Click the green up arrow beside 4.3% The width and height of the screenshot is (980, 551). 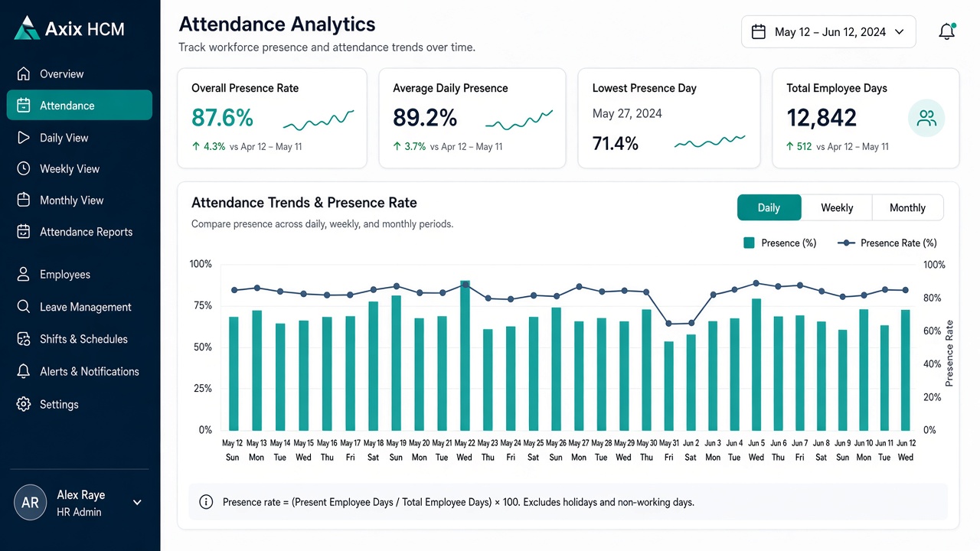[x=196, y=146]
